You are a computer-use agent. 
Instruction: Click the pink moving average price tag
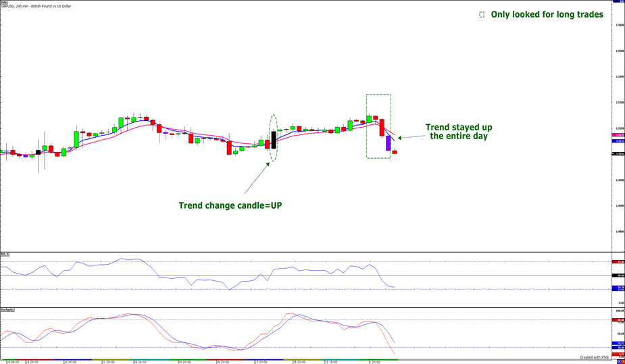(x=618, y=136)
